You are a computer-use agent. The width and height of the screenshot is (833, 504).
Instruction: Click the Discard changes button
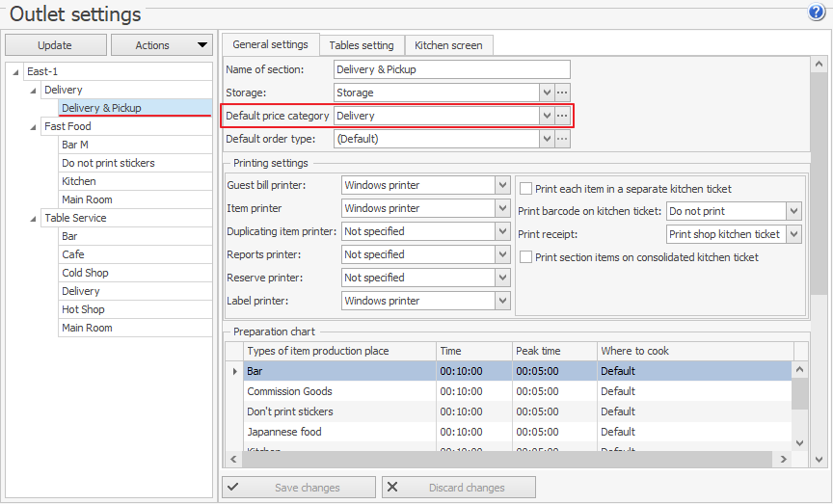click(x=458, y=488)
